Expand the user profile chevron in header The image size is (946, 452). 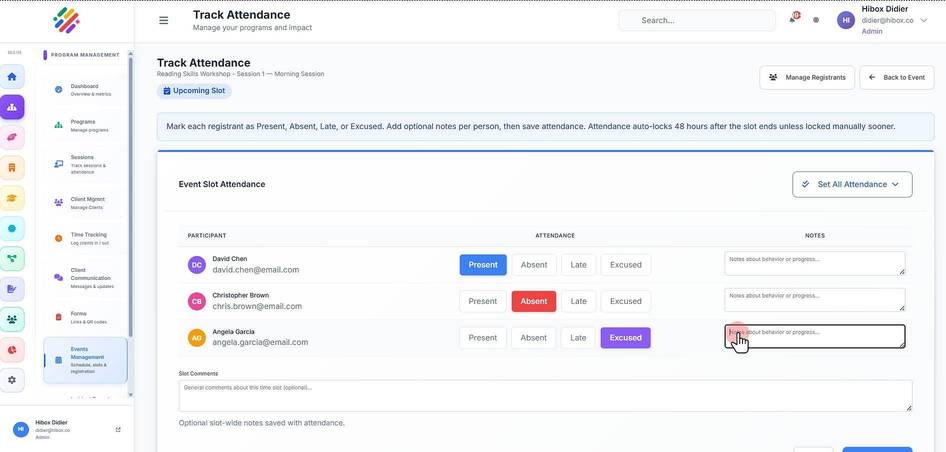coord(924,21)
